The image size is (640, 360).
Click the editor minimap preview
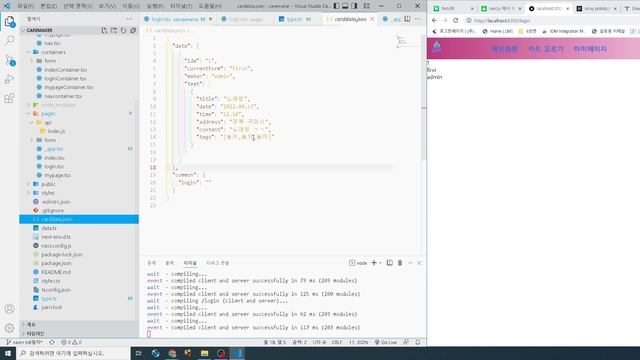[402, 41]
